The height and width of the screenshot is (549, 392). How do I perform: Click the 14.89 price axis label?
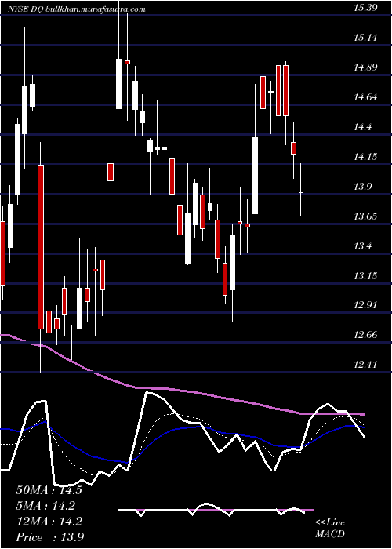click(x=365, y=67)
